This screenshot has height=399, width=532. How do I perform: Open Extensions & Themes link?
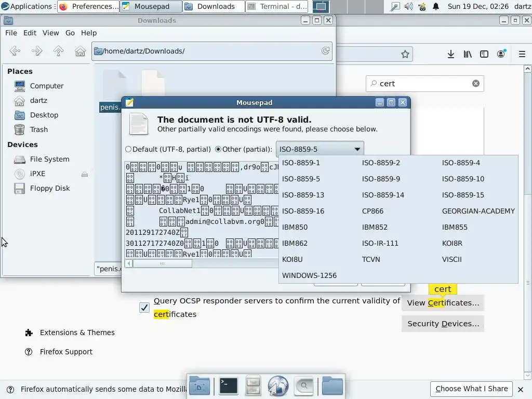[x=70, y=332]
